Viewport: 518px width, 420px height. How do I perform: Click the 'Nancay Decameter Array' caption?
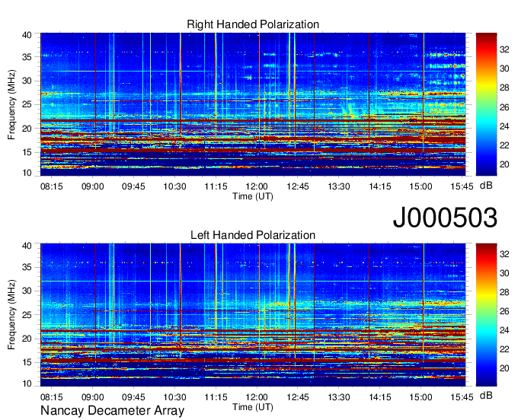tap(112, 411)
